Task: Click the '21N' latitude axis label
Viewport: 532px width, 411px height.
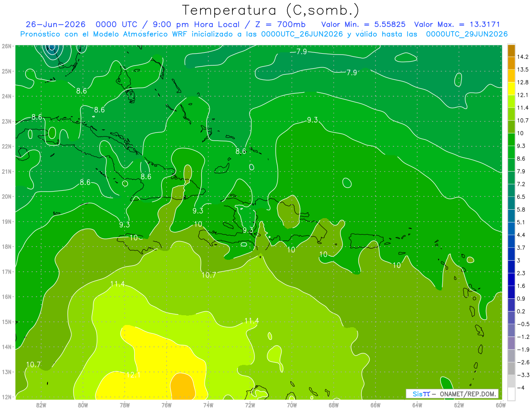Action: (7, 172)
